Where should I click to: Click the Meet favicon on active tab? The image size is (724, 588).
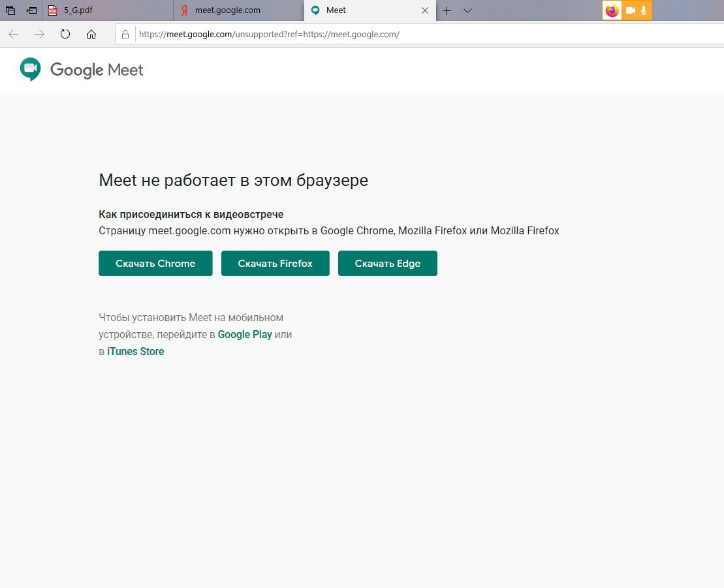pyautogui.click(x=315, y=10)
